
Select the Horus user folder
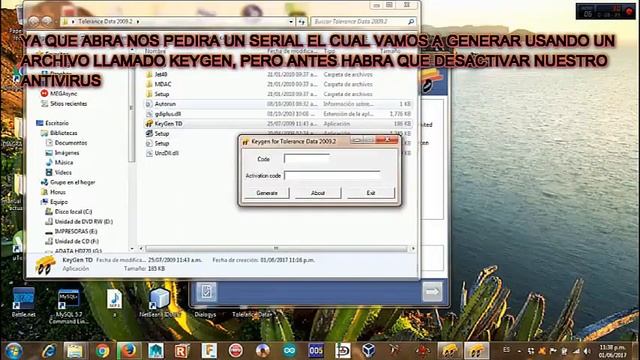click(x=53, y=192)
